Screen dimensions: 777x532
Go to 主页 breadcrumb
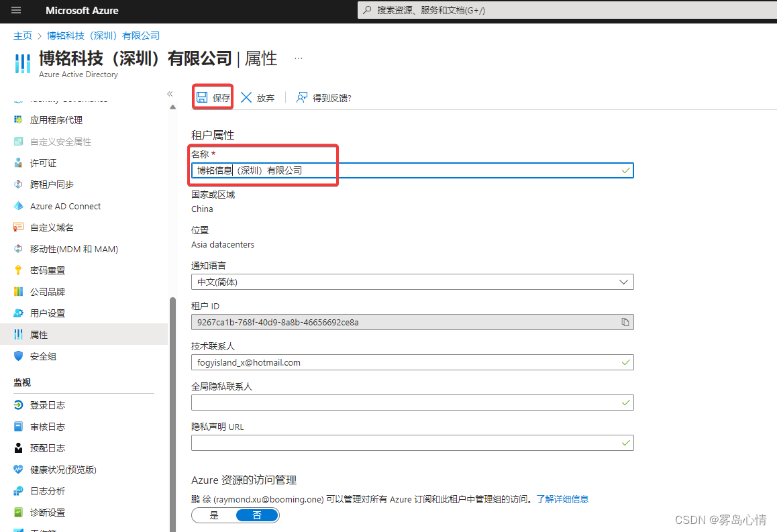click(x=22, y=36)
